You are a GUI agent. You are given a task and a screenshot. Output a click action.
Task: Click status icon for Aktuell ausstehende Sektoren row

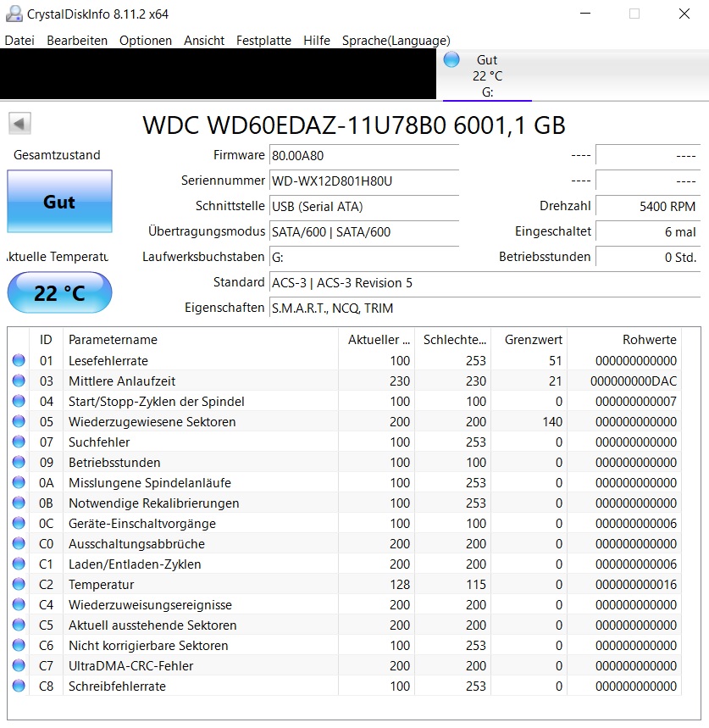[x=19, y=625]
